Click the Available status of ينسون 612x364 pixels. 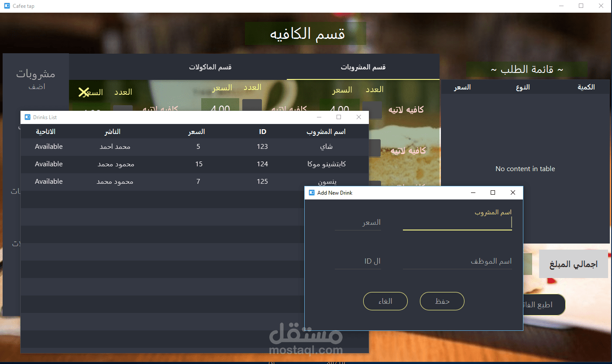click(48, 182)
